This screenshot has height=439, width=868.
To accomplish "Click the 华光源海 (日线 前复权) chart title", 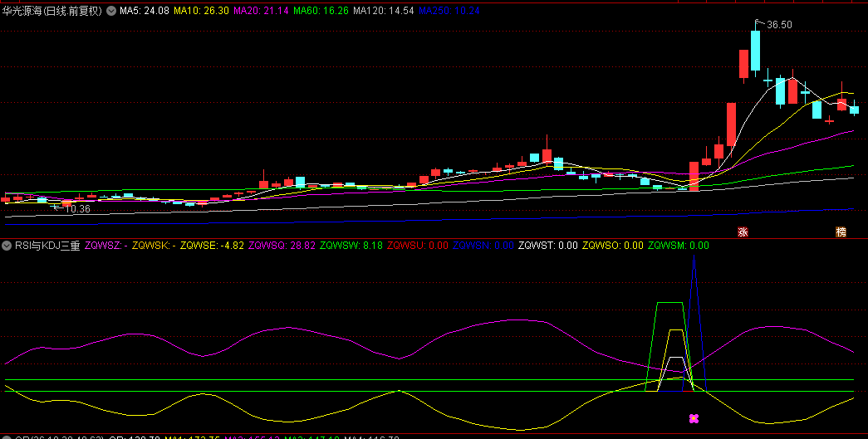I will coord(51,12).
